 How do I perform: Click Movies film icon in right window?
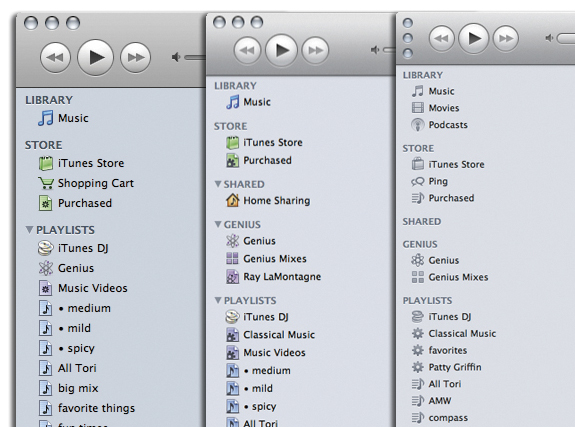pos(418,108)
